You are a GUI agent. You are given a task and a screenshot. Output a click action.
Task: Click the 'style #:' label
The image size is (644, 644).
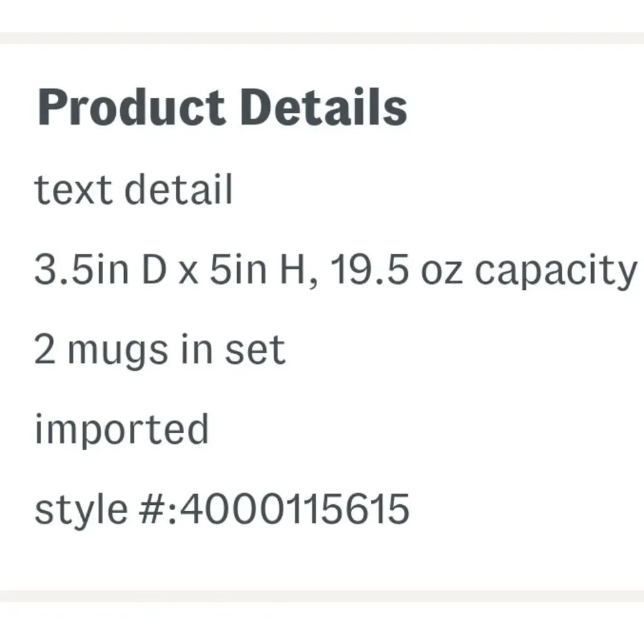coord(106,510)
